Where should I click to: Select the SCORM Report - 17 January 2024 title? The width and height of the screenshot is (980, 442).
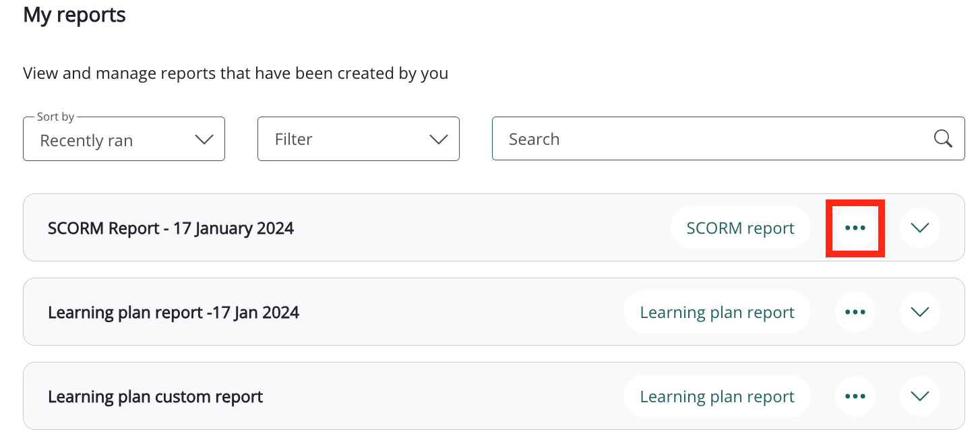click(x=171, y=228)
